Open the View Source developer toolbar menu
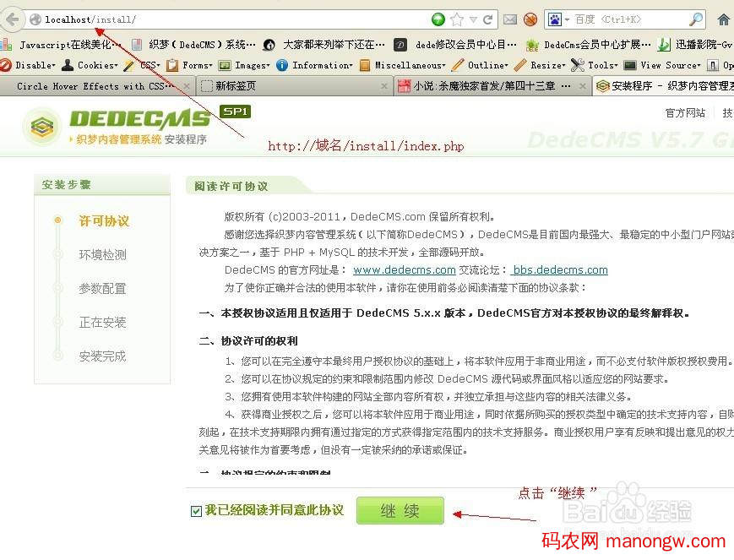The width and height of the screenshot is (734, 560). [x=662, y=65]
